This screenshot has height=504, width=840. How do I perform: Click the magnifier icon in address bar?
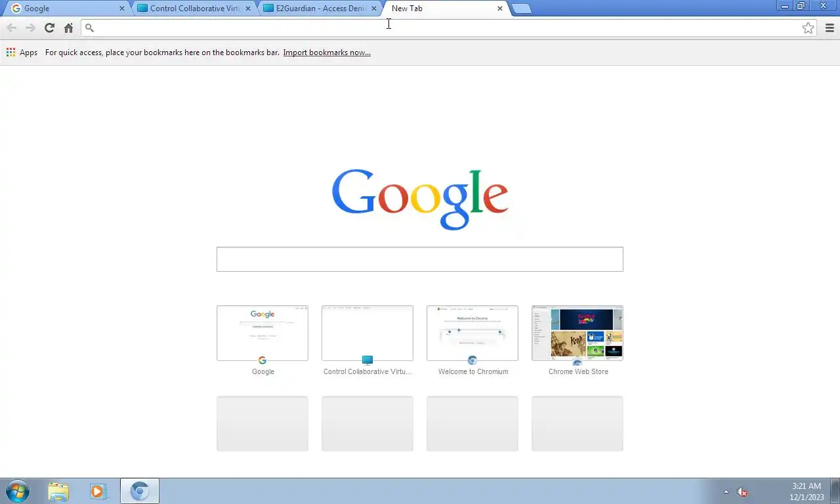90,28
